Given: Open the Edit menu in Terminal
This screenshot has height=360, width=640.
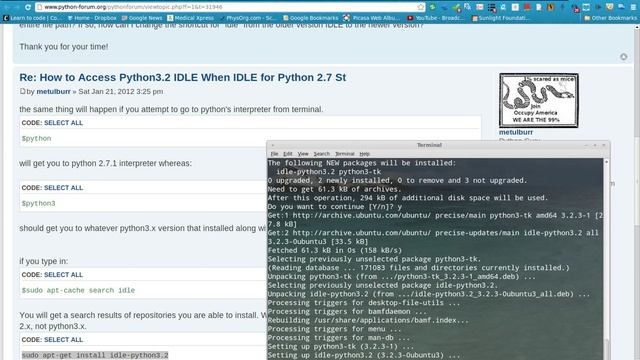Looking at the screenshot, I should [288, 154].
